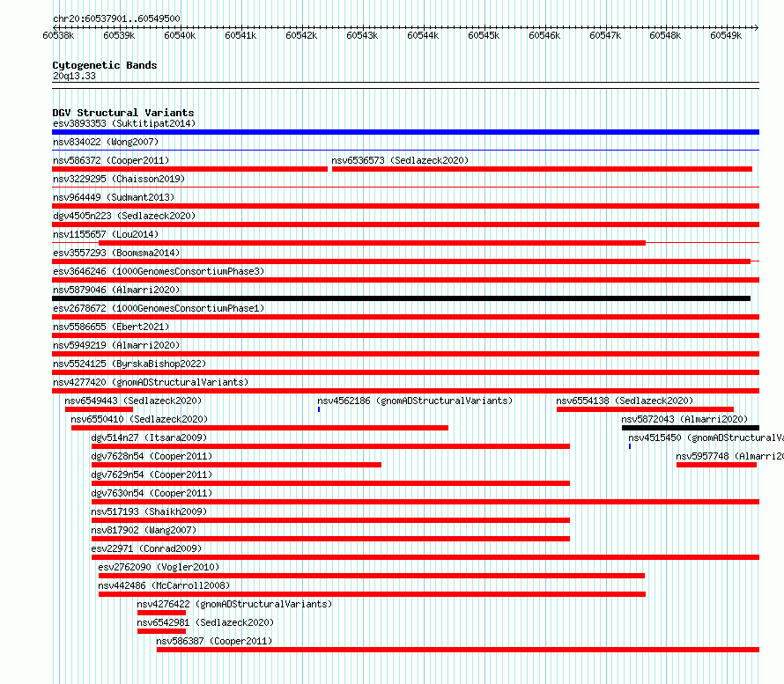Click the red bar under nsv6542981
The height and width of the screenshot is (684, 784).
161,631
